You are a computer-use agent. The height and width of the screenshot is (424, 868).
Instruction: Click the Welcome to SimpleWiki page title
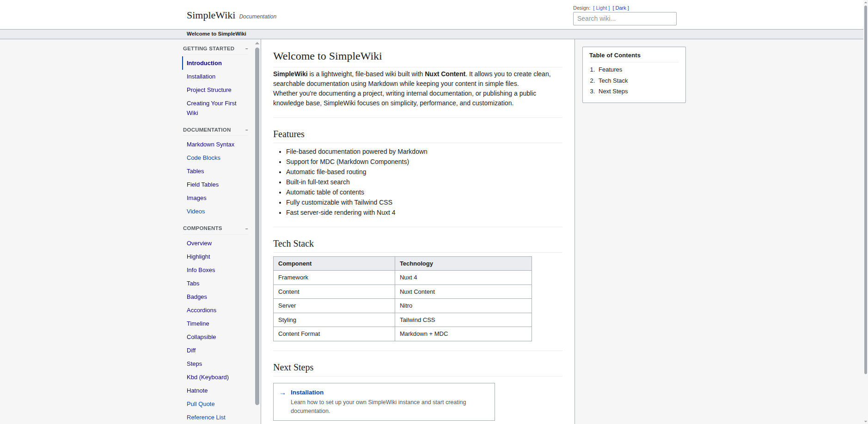[328, 56]
